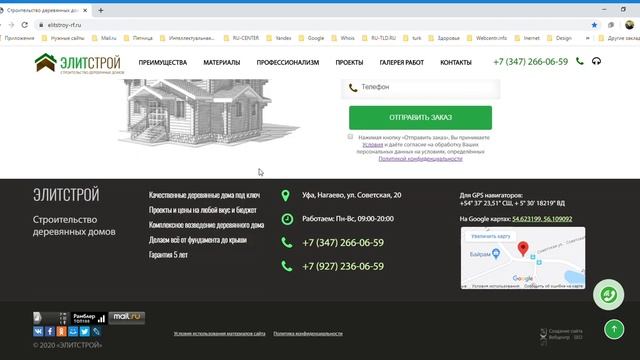Image resolution: width=640 pixels, height=360 pixels.
Task: Open the Mail.ru bookmarks folder
Action: 104,38
